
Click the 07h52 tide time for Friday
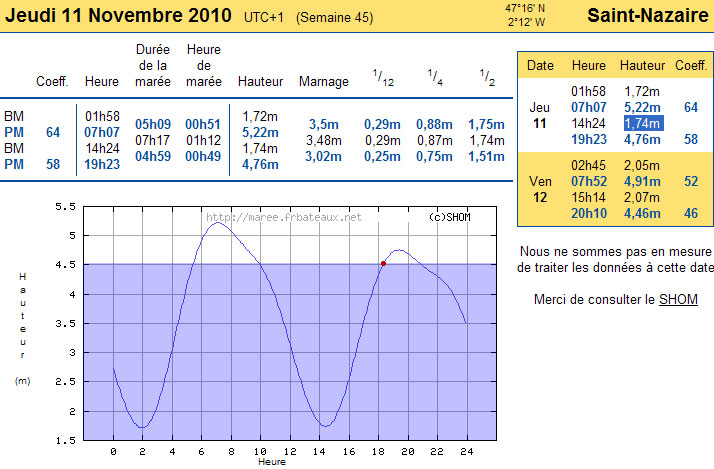tap(588, 183)
